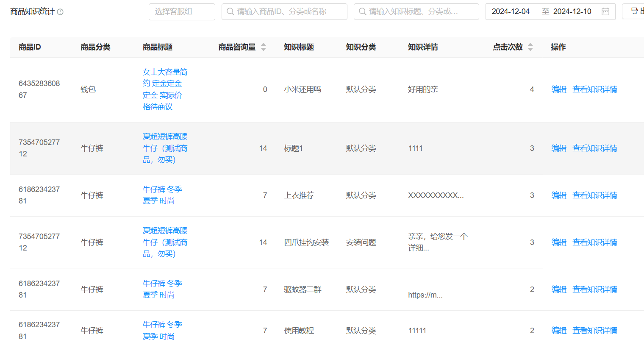Click knowledge title 四爪挂钩安装
This screenshot has height=348, width=644.
[306, 242]
